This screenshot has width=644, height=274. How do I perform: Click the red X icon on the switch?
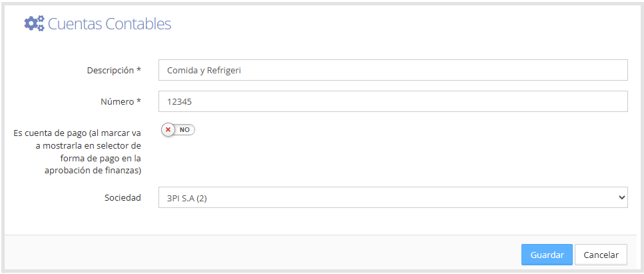tap(168, 129)
